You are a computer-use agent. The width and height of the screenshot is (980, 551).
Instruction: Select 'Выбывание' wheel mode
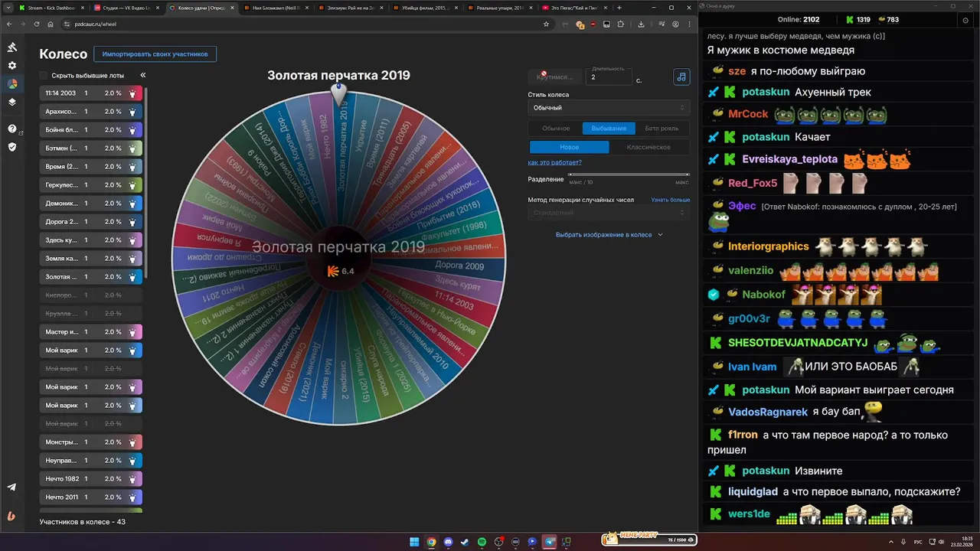(x=609, y=129)
